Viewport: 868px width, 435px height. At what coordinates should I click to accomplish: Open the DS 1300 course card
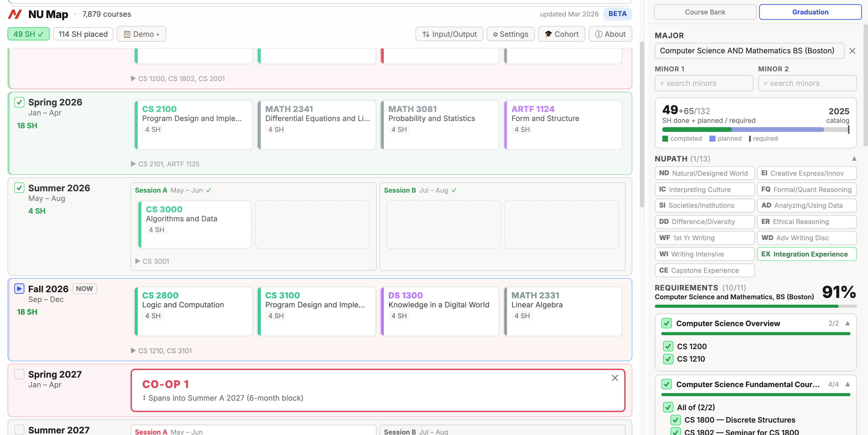coord(440,311)
